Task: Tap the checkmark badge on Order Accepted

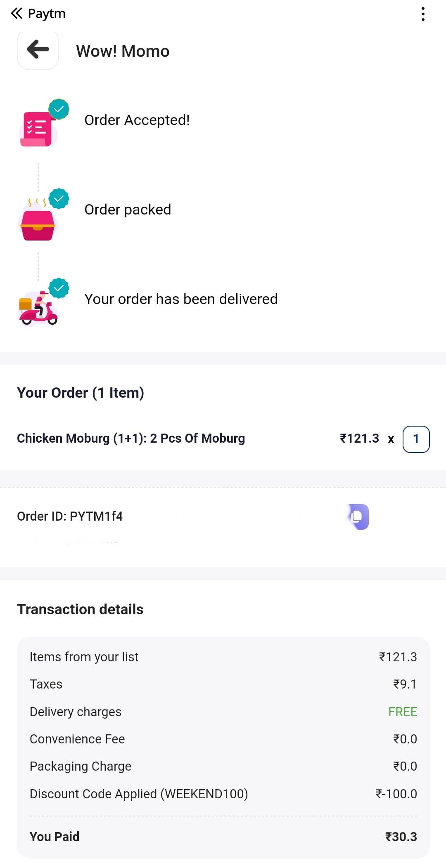Action: pos(59,109)
